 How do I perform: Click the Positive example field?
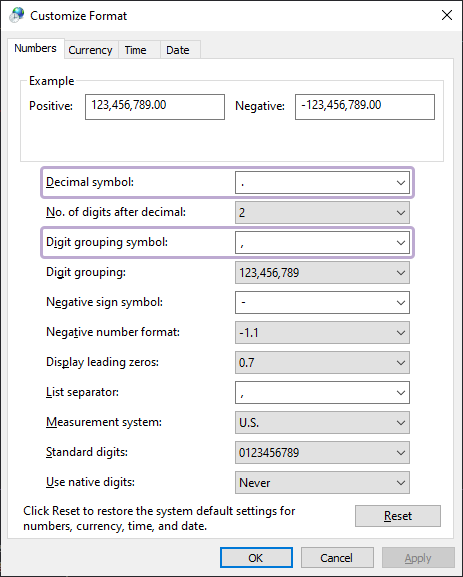[x=155, y=107]
